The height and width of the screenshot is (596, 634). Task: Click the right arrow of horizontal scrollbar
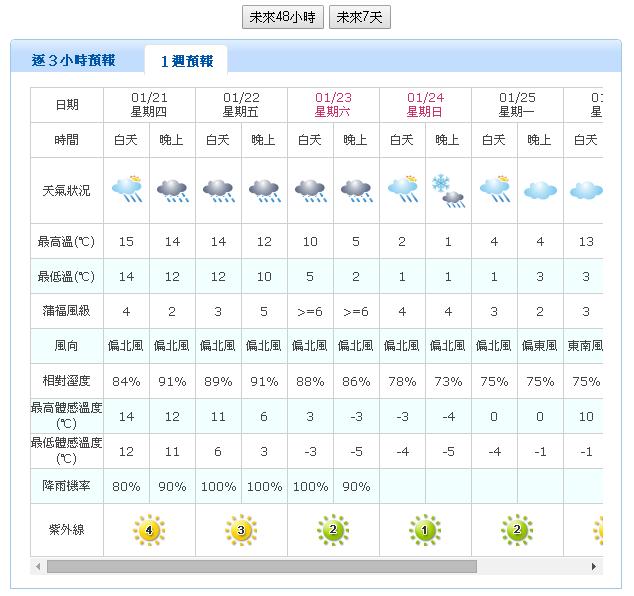click(x=594, y=566)
